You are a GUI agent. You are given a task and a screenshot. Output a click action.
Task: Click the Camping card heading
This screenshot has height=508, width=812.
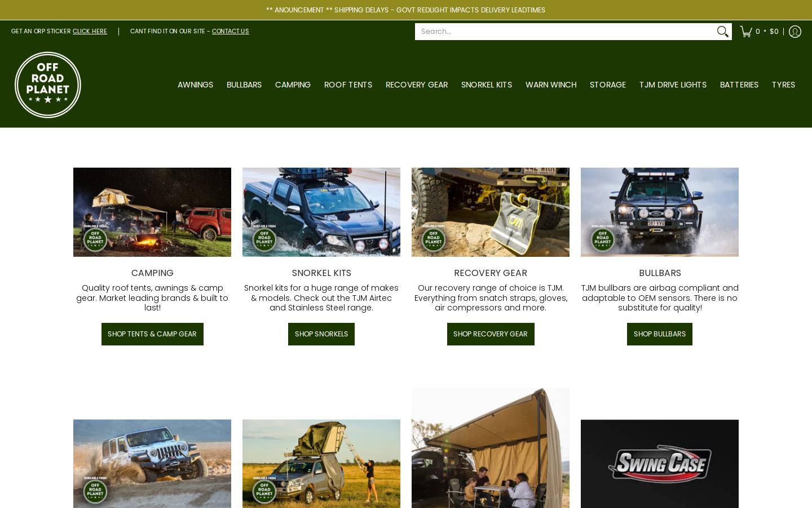point(152,273)
